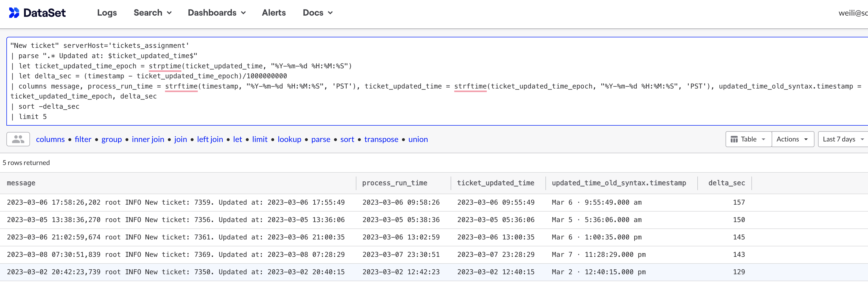Select the row for ticket 7359
Image resolution: width=868 pixels, height=286 pixels.
tap(175, 202)
